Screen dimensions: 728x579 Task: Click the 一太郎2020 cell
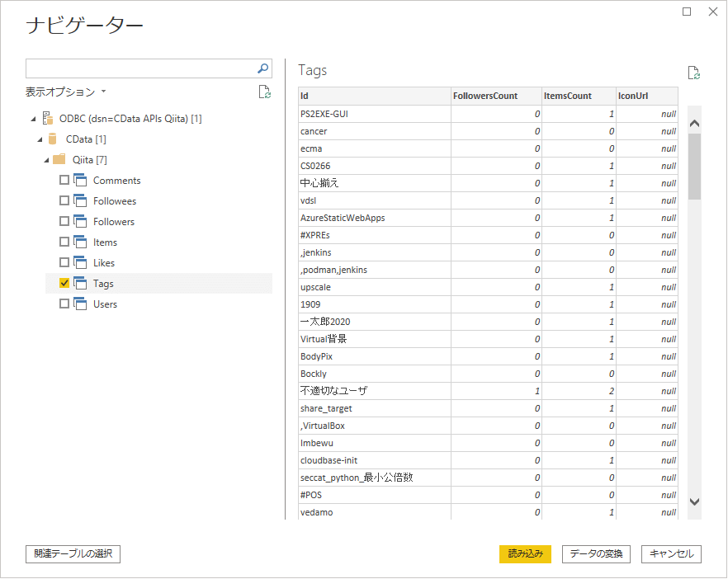click(x=375, y=322)
